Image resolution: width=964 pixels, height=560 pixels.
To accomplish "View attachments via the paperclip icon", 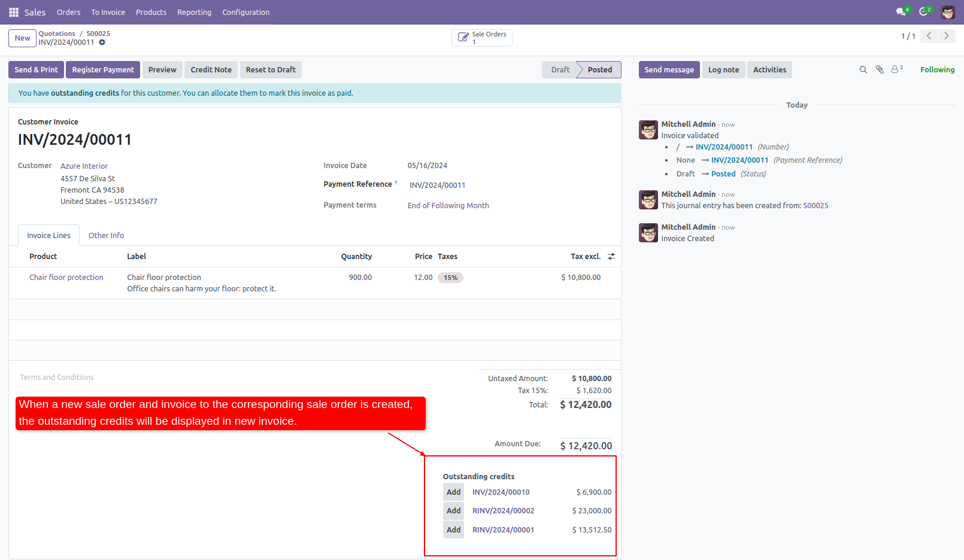I will pyautogui.click(x=879, y=69).
